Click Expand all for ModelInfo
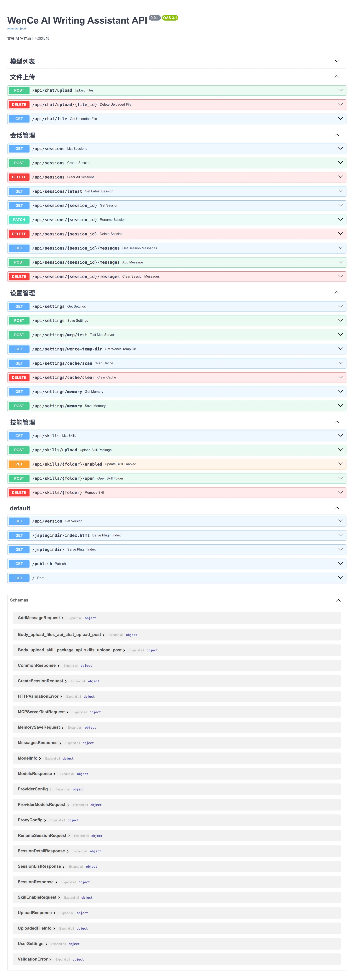The image size is (351, 980). click(52, 759)
